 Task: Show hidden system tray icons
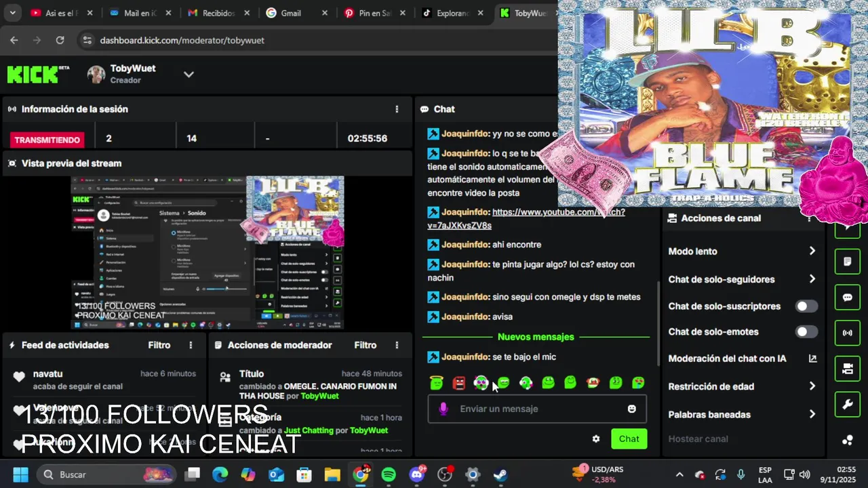679,474
